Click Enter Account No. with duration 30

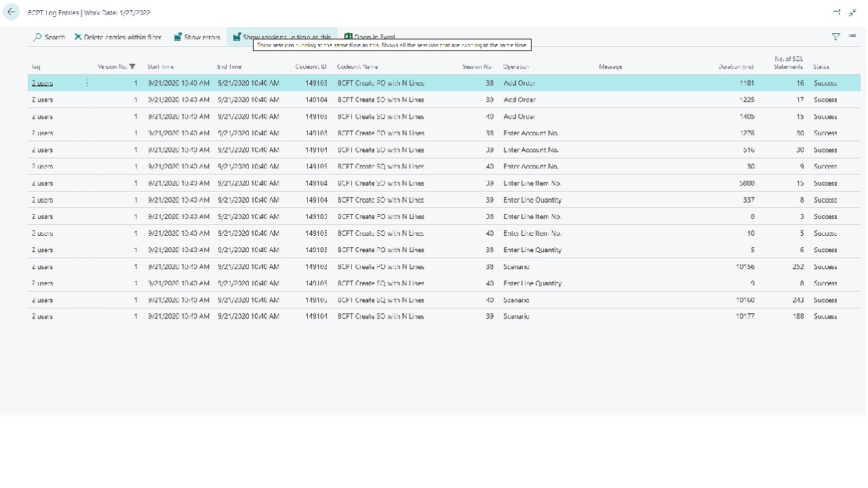531,166
